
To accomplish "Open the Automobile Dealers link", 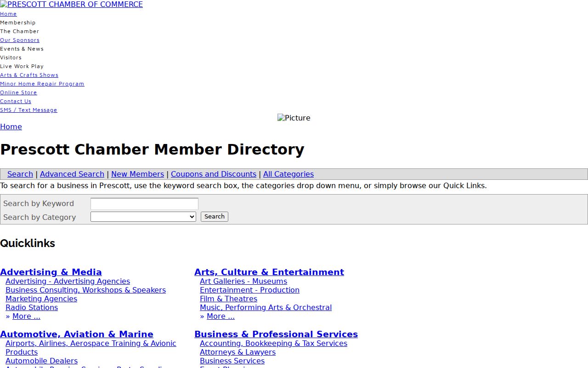I will point(41,361).
